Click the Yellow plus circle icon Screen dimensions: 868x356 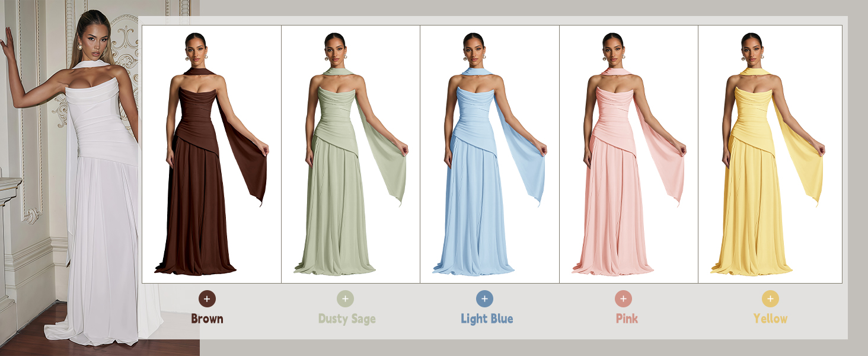pyautogui.click(x=770, y=298)
